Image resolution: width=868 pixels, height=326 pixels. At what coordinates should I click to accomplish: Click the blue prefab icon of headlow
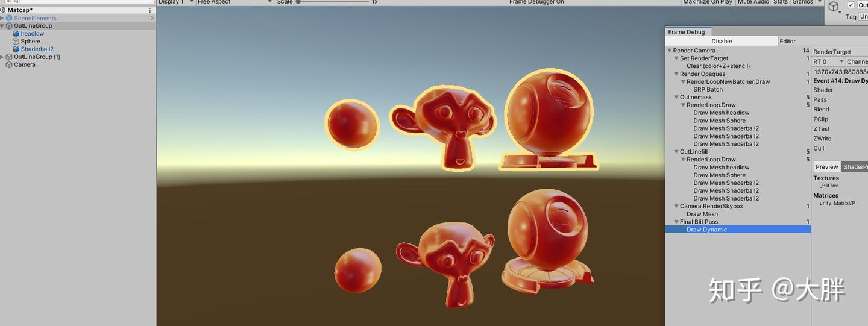[16, 34]
